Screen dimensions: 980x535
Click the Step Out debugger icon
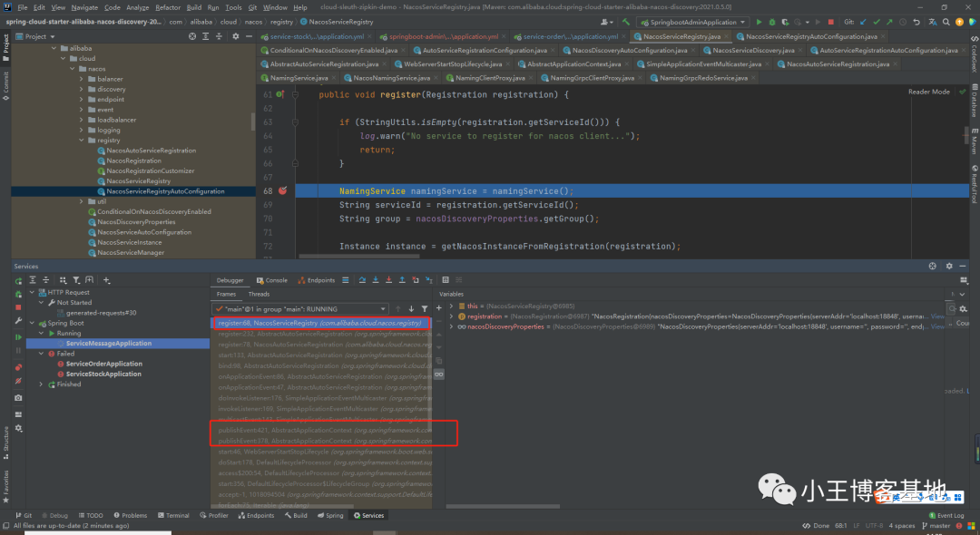click(x=402, y=280)
